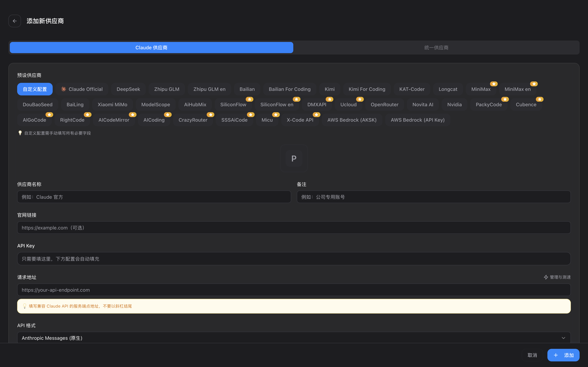Click the P provider icon placeholder
588x367 pixels.
294,159
